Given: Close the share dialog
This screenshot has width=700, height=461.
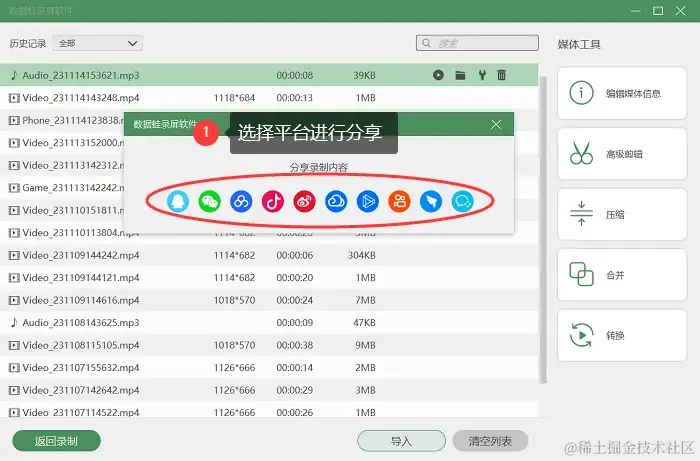Looking at the screenshot, I should tap(496, 125).
